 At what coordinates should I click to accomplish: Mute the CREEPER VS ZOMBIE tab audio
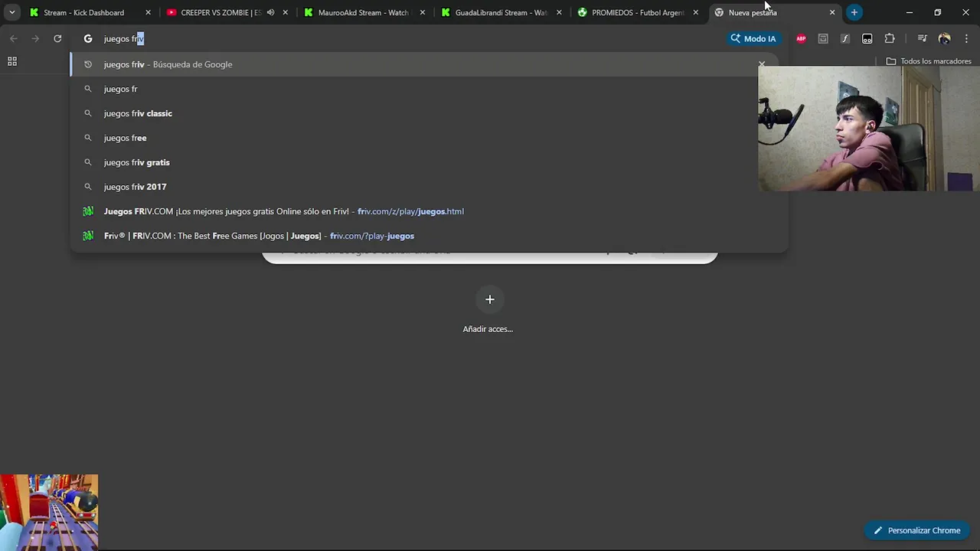coord(270,12)
